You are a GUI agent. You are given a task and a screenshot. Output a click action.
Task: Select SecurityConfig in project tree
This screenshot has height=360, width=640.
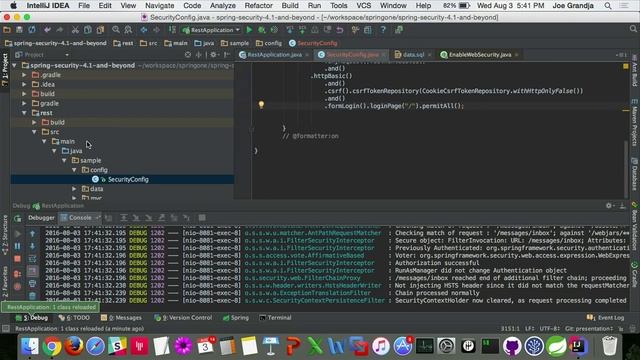pyautogui.click(x=122, y=179)
